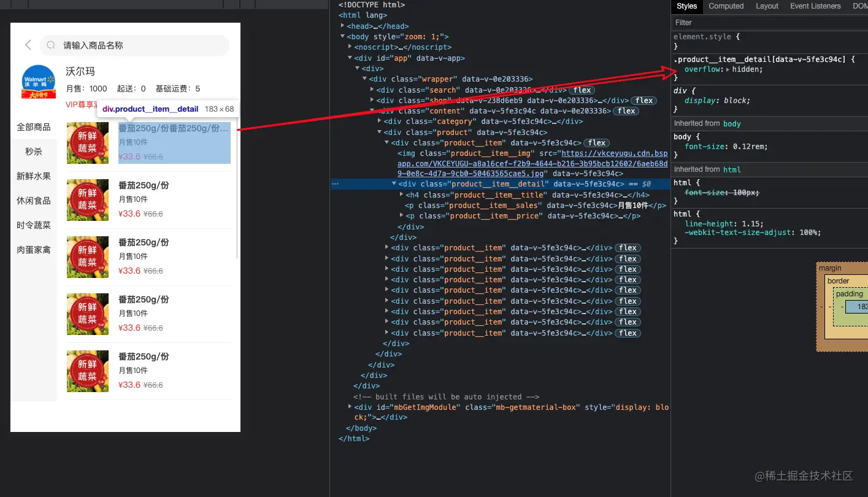Open the product image src URL link
This screenshot has height=497, width=868.
click(532, 164)
